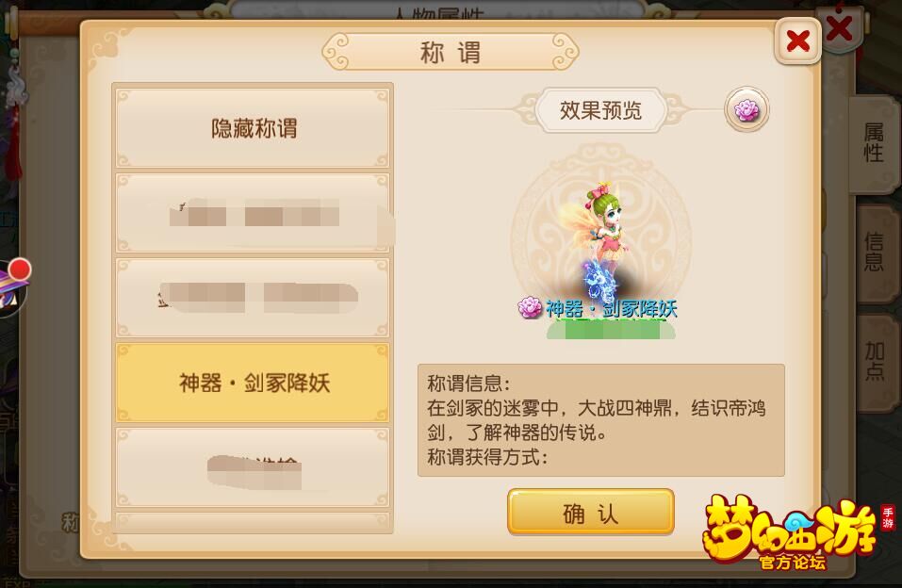The image size is (902, 588).
Task: Close the 称谓 dialog with red X
Action: (798, 41)
